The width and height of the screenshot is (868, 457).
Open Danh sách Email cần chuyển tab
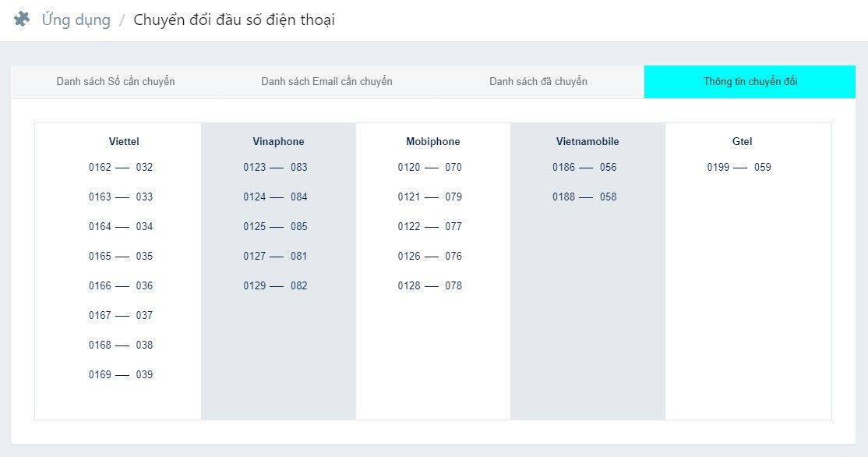(326, 82)
